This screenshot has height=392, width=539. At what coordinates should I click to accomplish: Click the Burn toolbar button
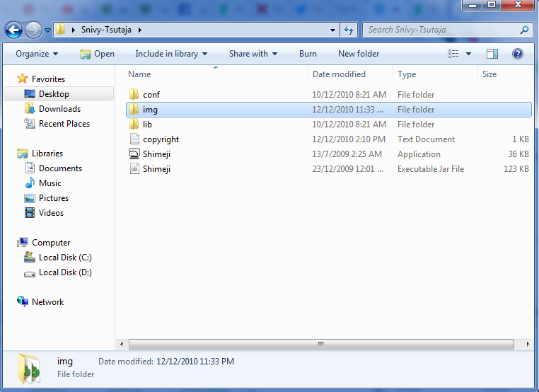tap(308, 54)
